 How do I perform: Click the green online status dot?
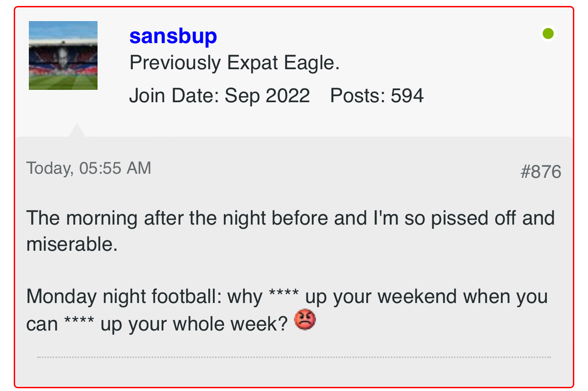[x=548, y=33]
